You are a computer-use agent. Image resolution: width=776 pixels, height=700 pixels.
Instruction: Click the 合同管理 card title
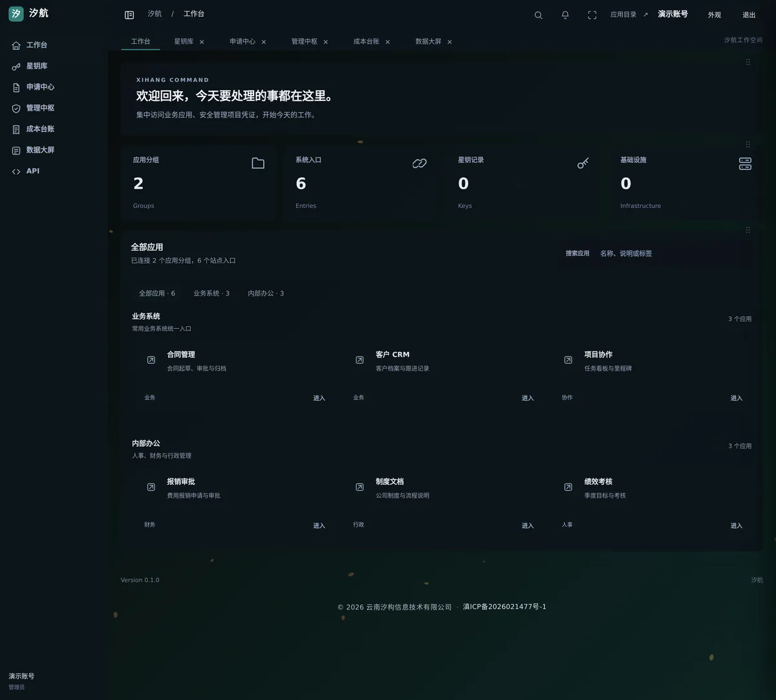181,355
